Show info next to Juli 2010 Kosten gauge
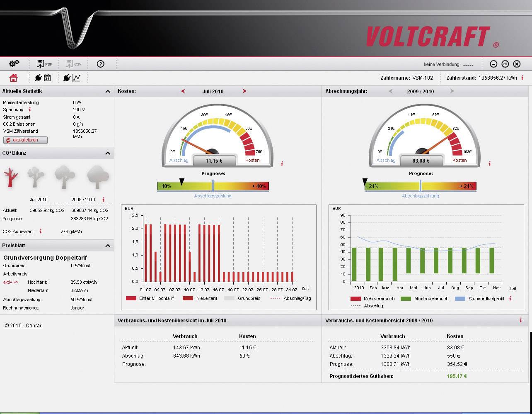Screen dimensions: 532x414 click(x=282, y=163)
